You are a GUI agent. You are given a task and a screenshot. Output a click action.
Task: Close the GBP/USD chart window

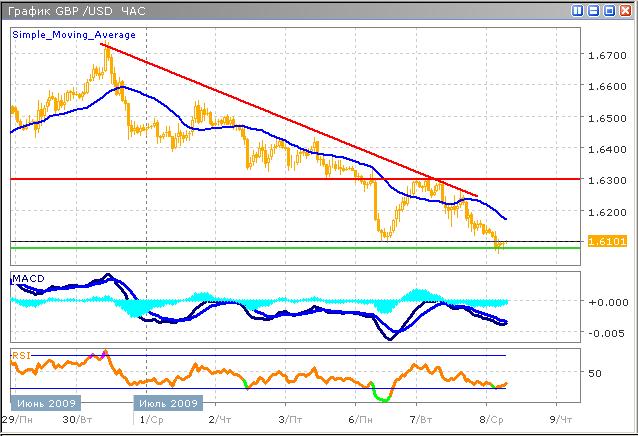point(624,10)
